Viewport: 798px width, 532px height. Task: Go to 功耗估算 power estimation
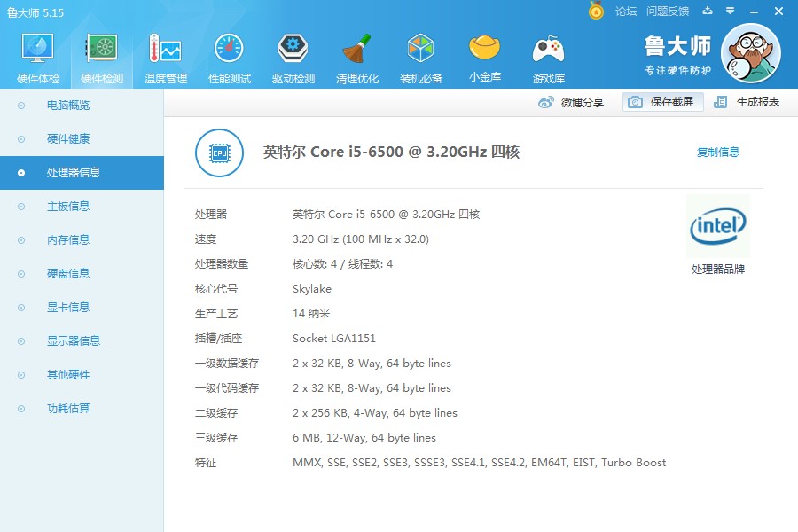pos(82,408)
